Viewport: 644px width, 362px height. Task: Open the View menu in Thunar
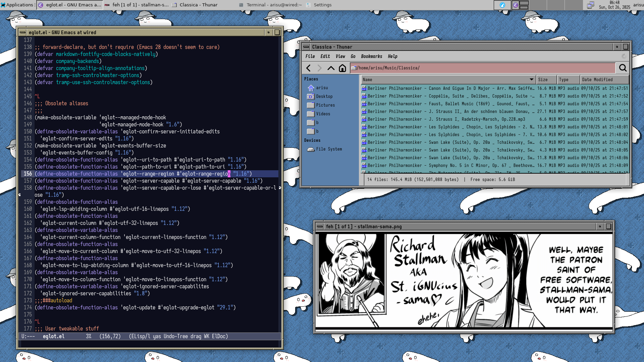tap(340, 56)
